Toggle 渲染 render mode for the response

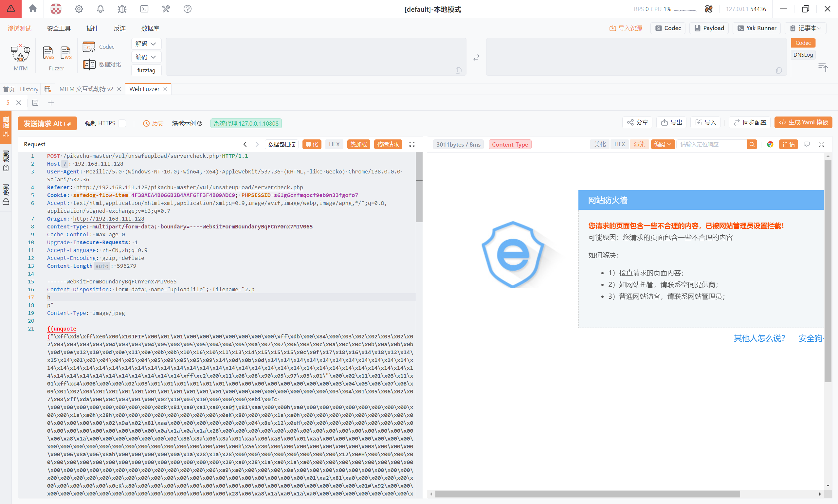pyautogui.click(x=639, y=144)
